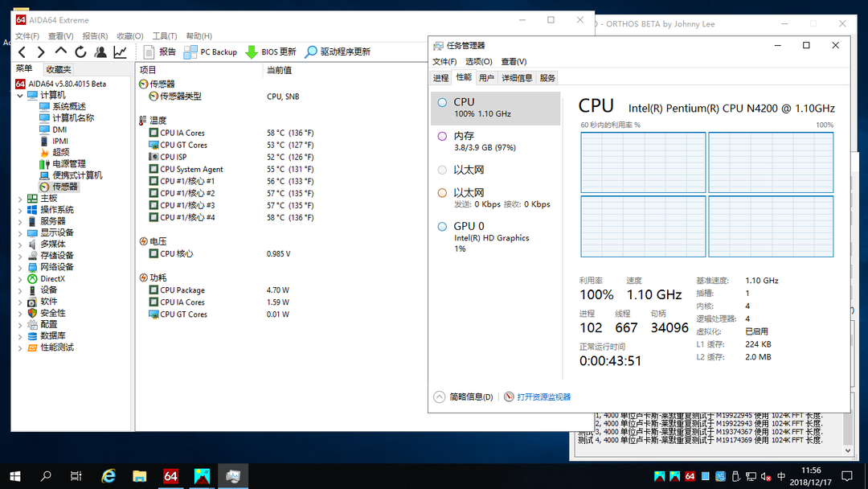Click the 中 input method indicator
Image resolution: width=868 pixels, height=489 pixels.
(x=781, y=476)
